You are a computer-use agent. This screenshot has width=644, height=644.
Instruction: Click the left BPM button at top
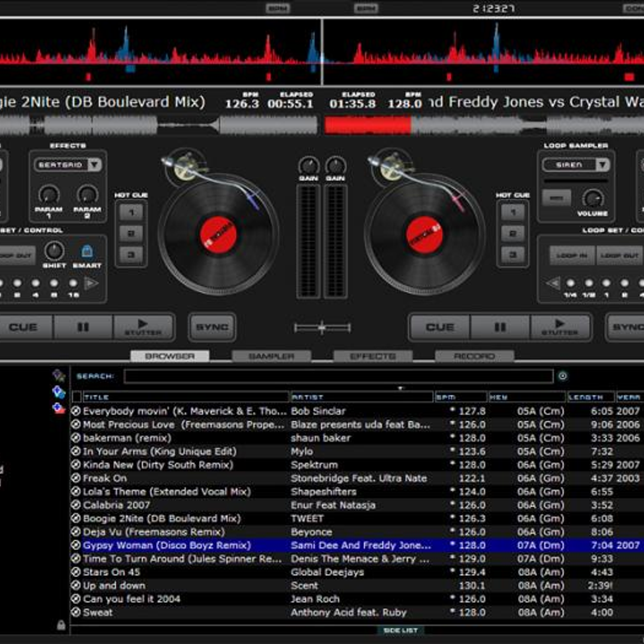pos(278,8)
